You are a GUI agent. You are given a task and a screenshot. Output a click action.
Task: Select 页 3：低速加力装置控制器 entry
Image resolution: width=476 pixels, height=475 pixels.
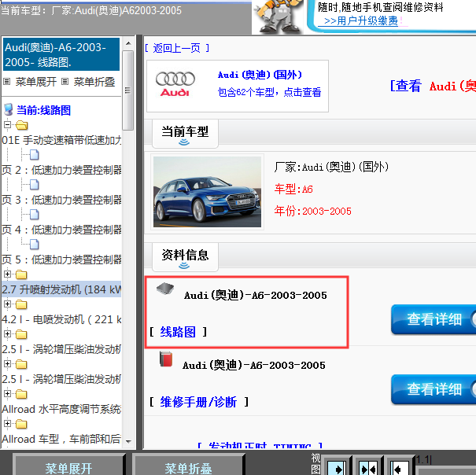61,200
